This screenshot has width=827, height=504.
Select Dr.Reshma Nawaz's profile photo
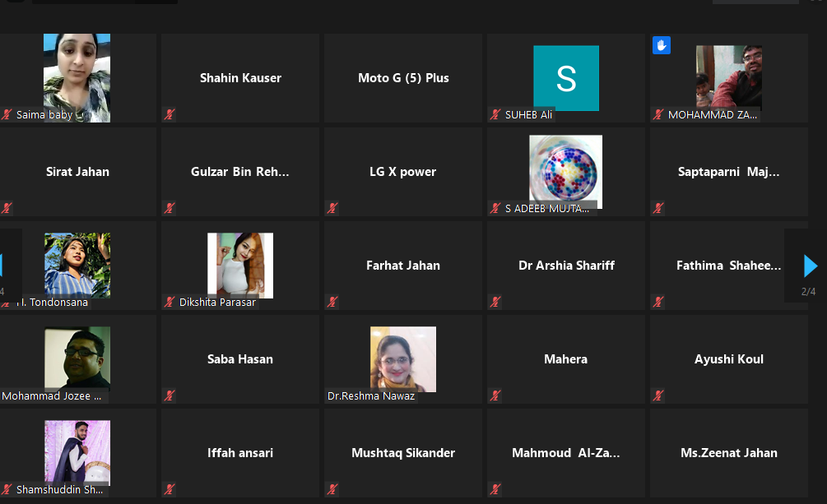pos(402,358)
